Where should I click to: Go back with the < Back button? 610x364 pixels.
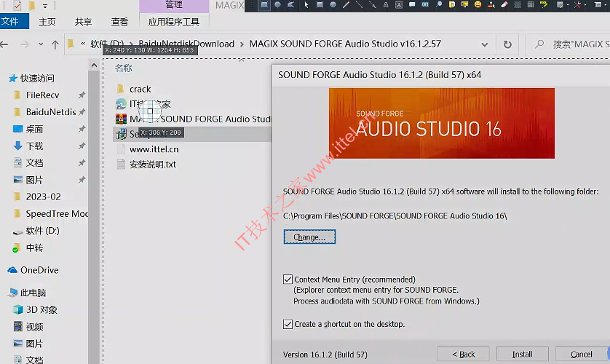(x=463, y=355)
